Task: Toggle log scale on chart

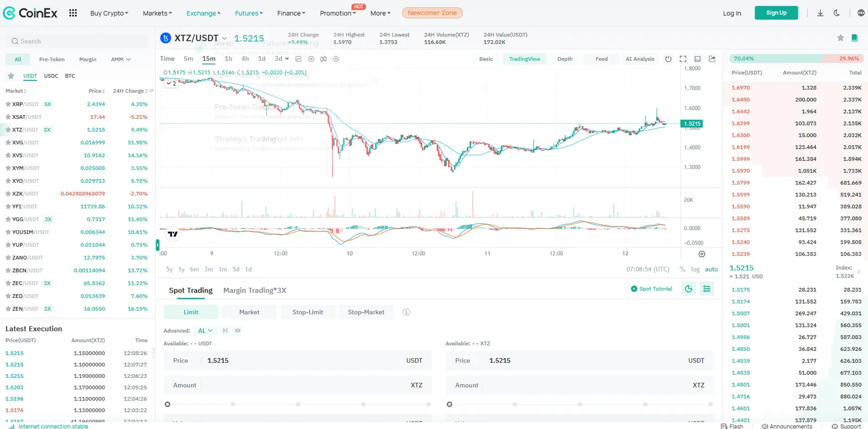Action: tap(695, 269)
